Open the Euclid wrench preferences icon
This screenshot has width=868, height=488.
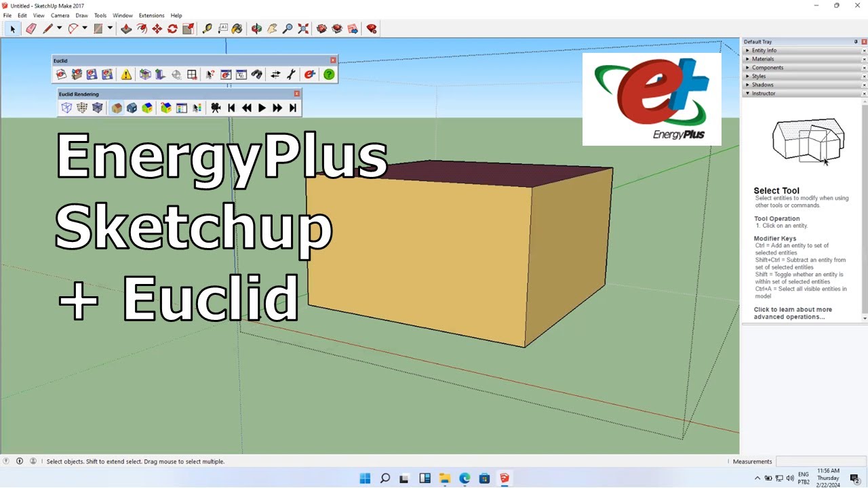(x=291, y=75)
